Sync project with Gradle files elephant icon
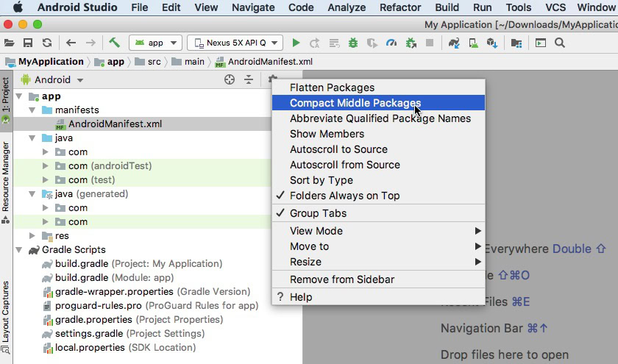 pos(454,43)
